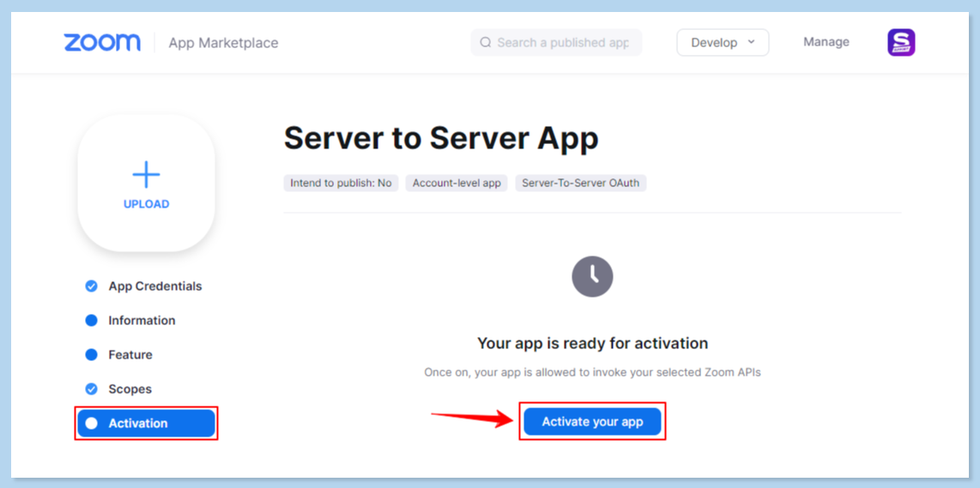Click the Scopes checkmark icon
The width and height of the screenshot is (980, 488).
(x=92, y=389)
